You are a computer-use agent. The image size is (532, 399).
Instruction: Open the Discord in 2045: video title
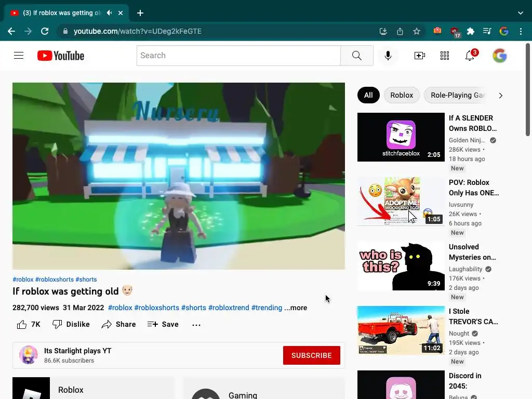[465, 381]
